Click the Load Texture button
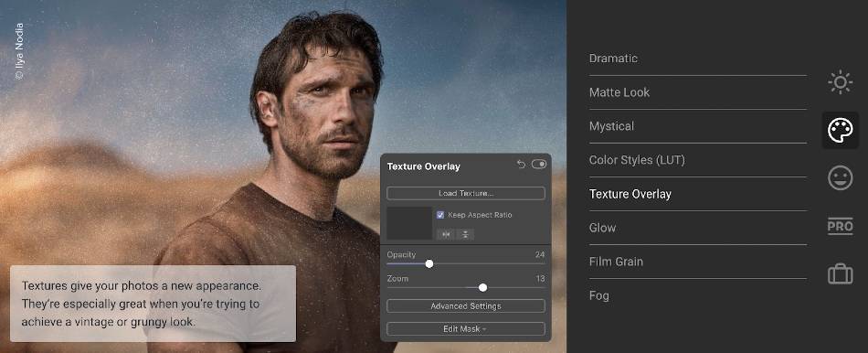Viewport: 868px width, 353px height. pos(466,193)
